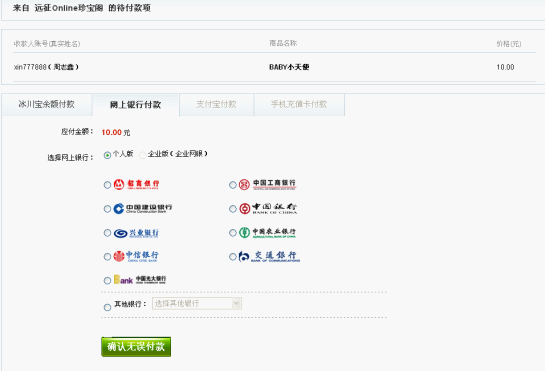
Task: Choose the Bank of China radio button
Action: (233, 209)
